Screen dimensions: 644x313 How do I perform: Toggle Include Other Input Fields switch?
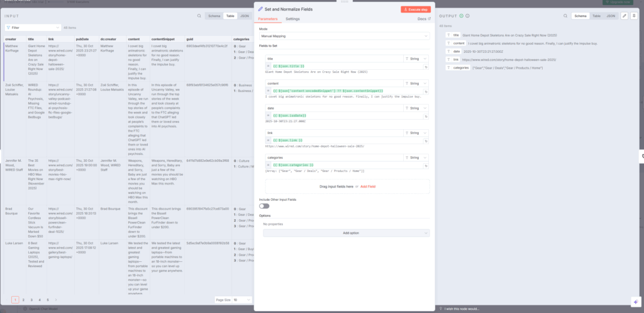pos(264,206)
